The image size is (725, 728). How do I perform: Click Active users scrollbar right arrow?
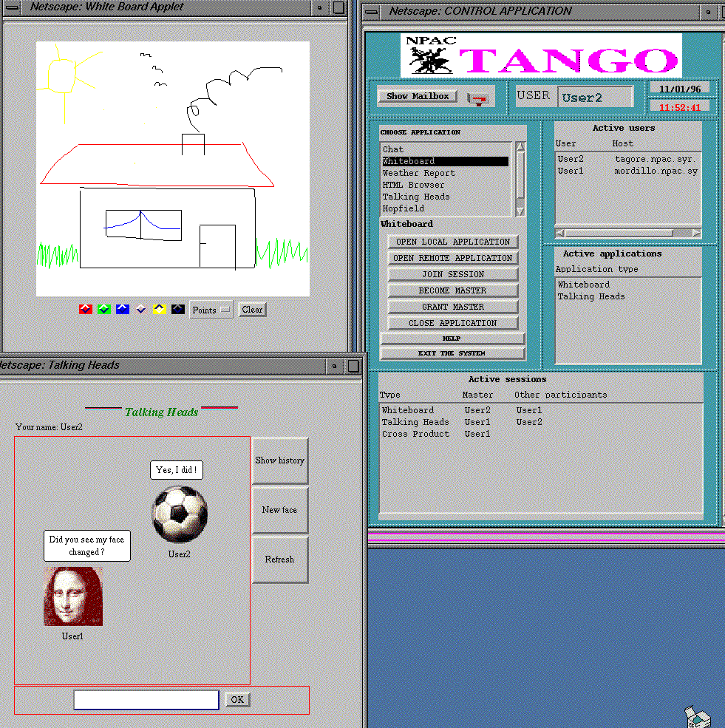(696, 233)
